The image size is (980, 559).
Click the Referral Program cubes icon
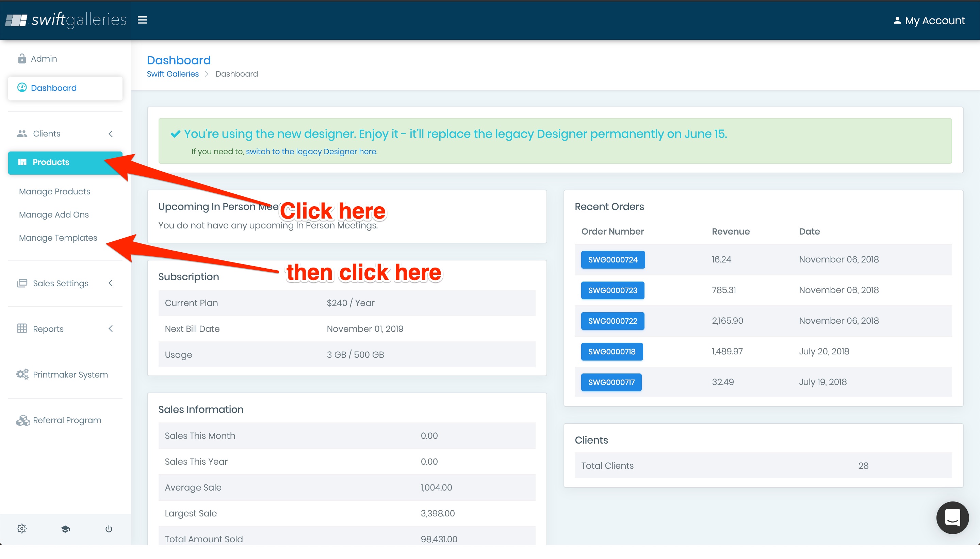tap(23, 420)
